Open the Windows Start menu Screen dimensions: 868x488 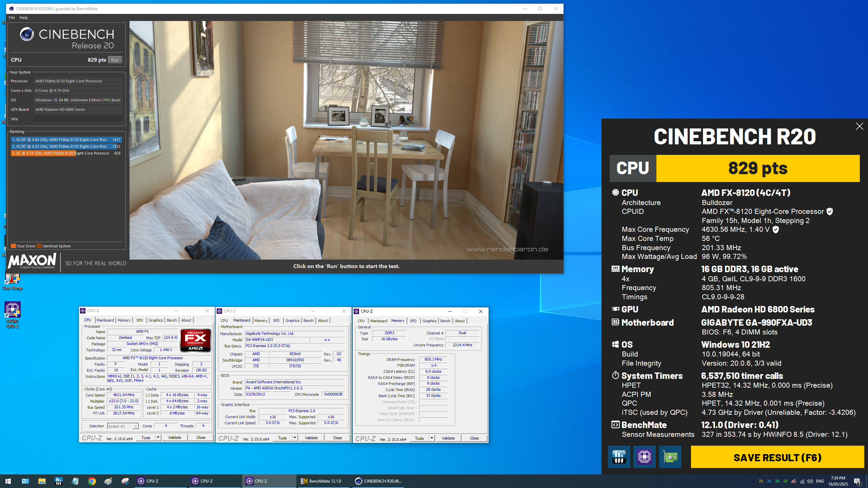click(x=8, y=481)
